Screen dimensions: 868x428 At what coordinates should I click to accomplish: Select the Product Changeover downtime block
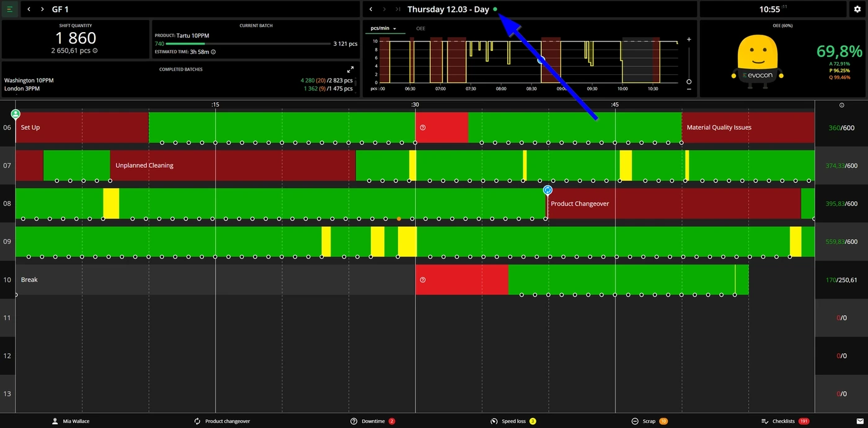[673, 204]
